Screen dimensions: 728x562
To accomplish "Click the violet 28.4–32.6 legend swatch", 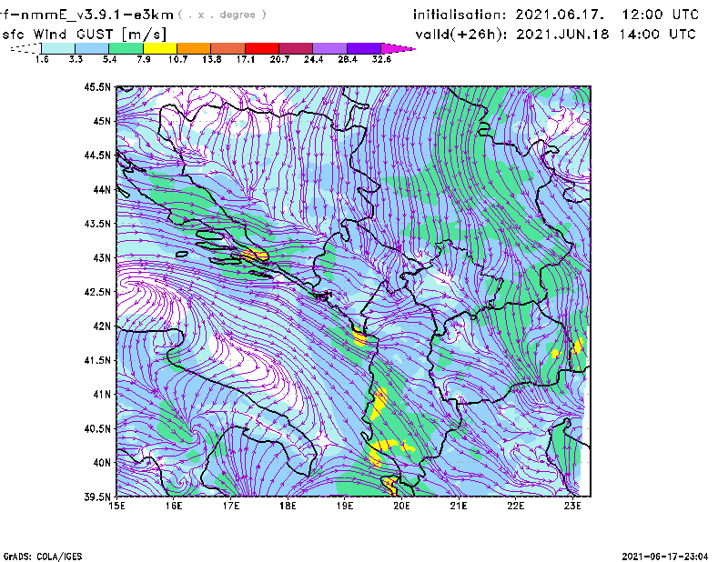I will (363, 48).
